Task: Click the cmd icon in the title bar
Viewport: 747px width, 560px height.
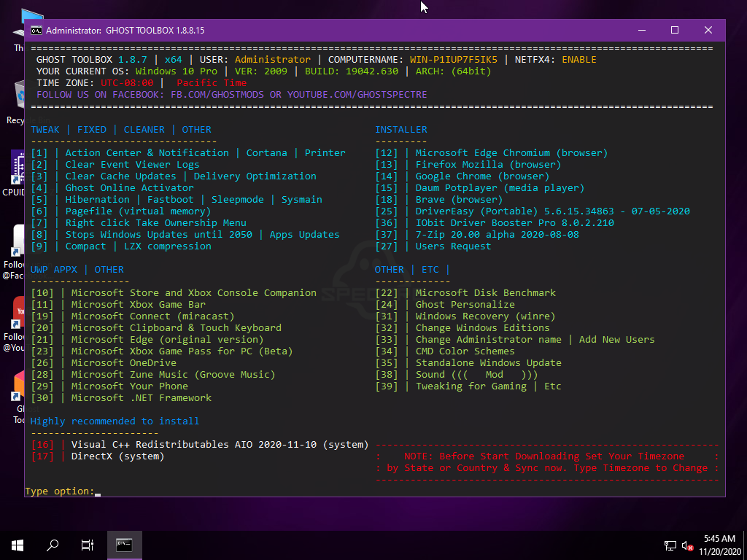Action: point(36,31)
